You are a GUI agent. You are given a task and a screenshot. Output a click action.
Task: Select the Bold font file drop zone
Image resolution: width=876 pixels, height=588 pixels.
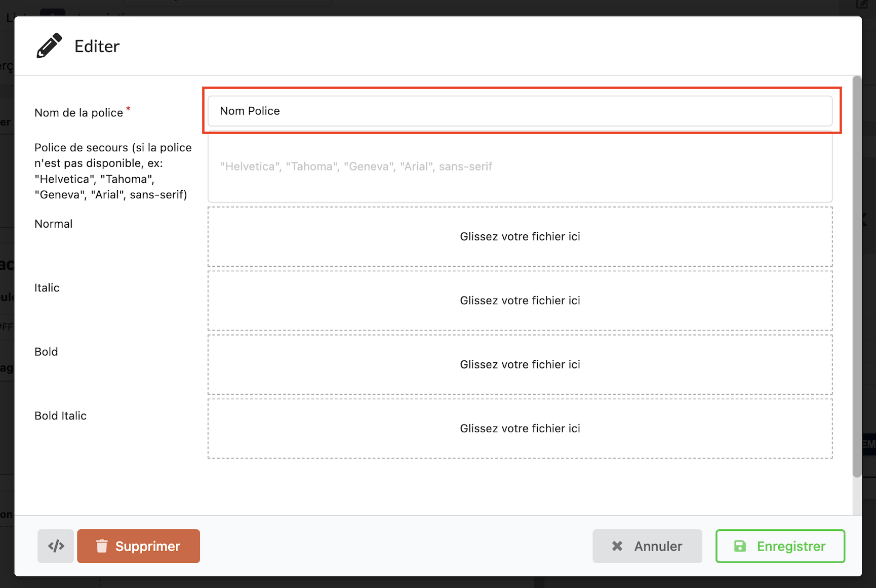(x=520, y=364)
